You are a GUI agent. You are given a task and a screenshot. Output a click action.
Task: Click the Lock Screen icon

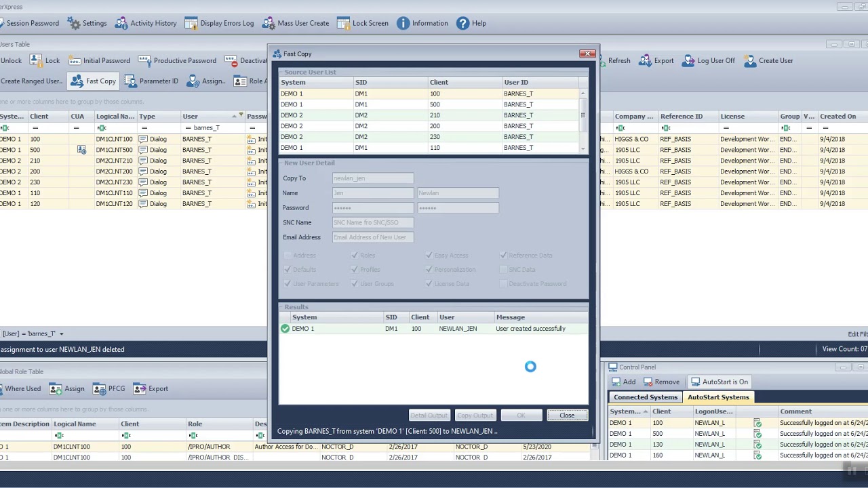click(x=363, y=23)
